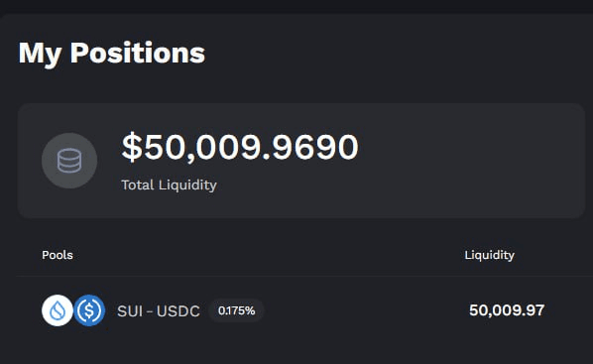Click the header row between Pools and Liquidity

tap(269, 255)
